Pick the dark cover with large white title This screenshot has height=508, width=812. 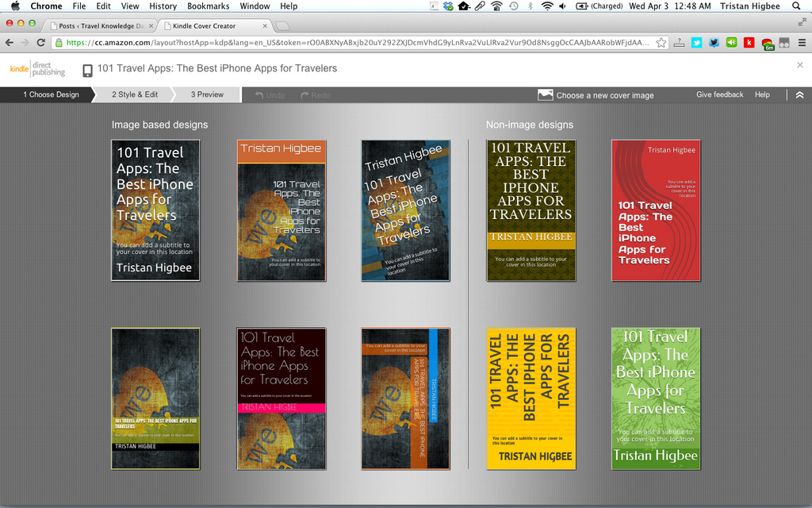point(155,210)
